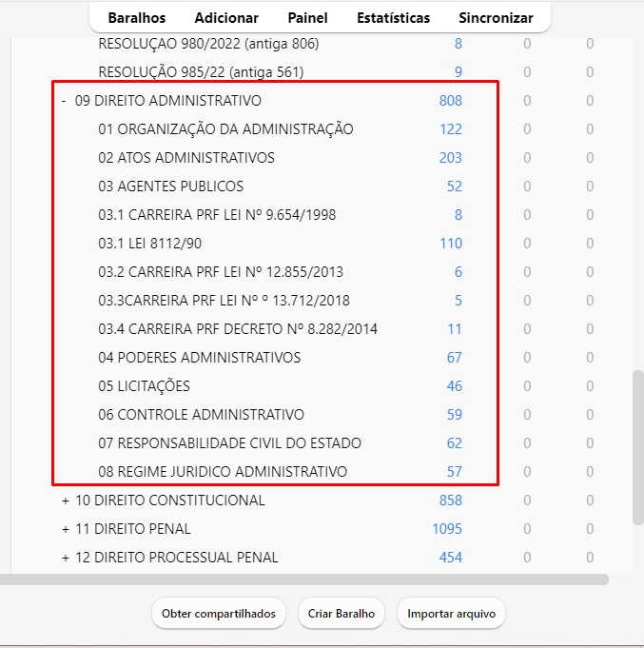Expand the 12 DIREITO PROCESSUAL PENAL deck
The image size is (644, 648).
(x=66, y=558)
